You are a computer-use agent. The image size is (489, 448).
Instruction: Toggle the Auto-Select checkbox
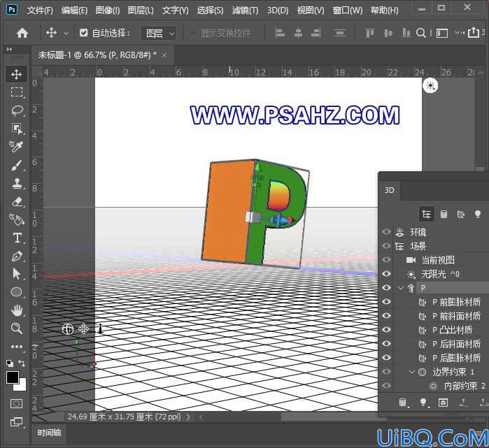83,32
